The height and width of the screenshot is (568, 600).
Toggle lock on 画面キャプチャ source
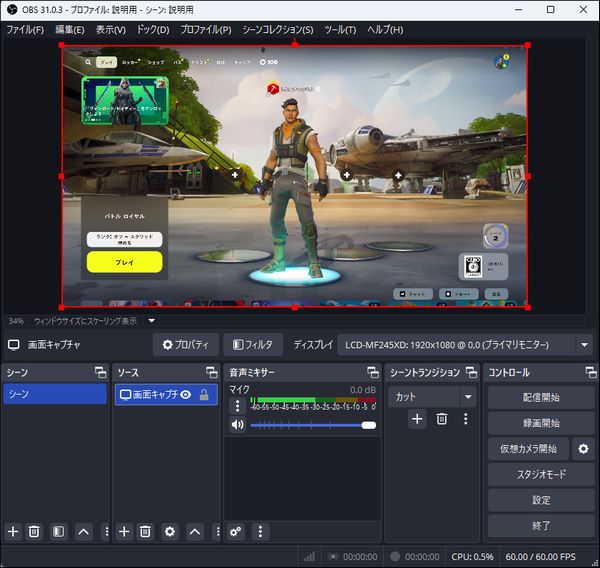pos(204,395)
